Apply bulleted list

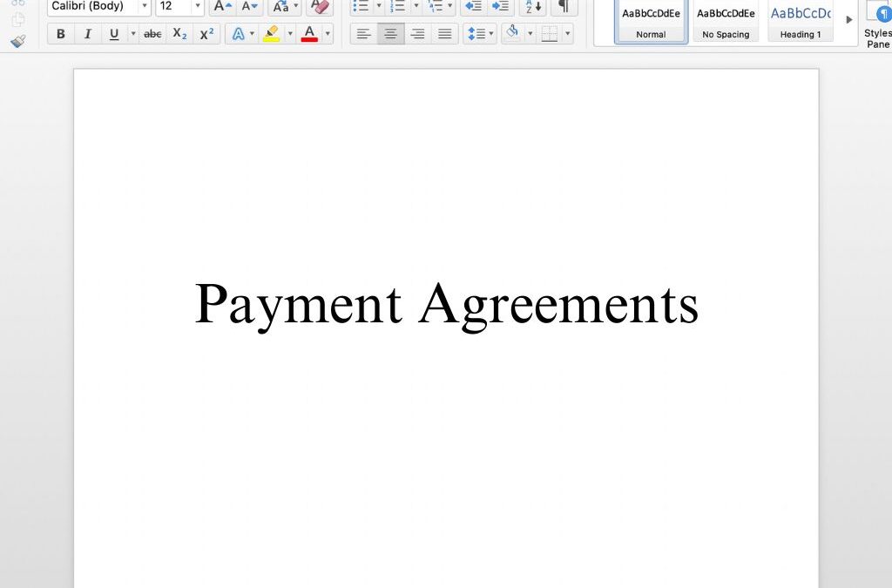(361, 7)
